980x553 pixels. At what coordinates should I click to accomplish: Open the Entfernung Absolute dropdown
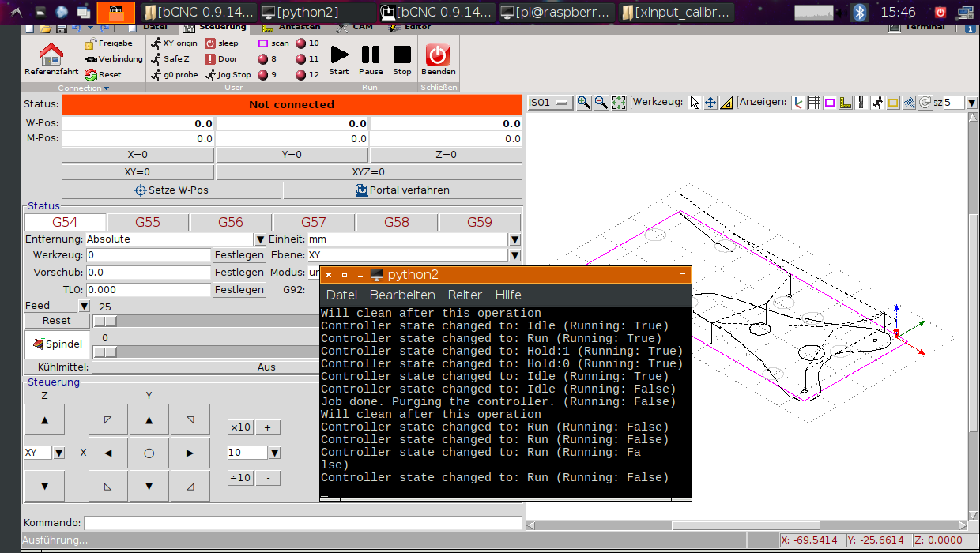pyautogui.click(x=260, y=239)
